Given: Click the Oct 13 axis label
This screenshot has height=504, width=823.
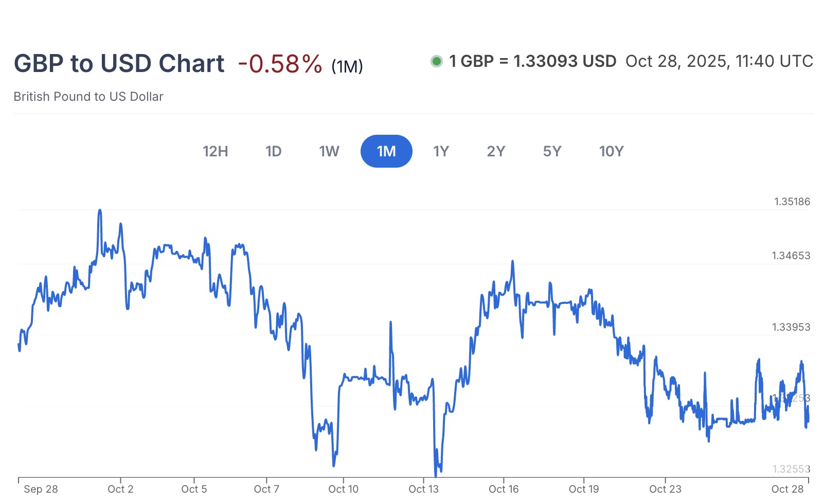Looking at the screenshot, I should coord(423,489).
